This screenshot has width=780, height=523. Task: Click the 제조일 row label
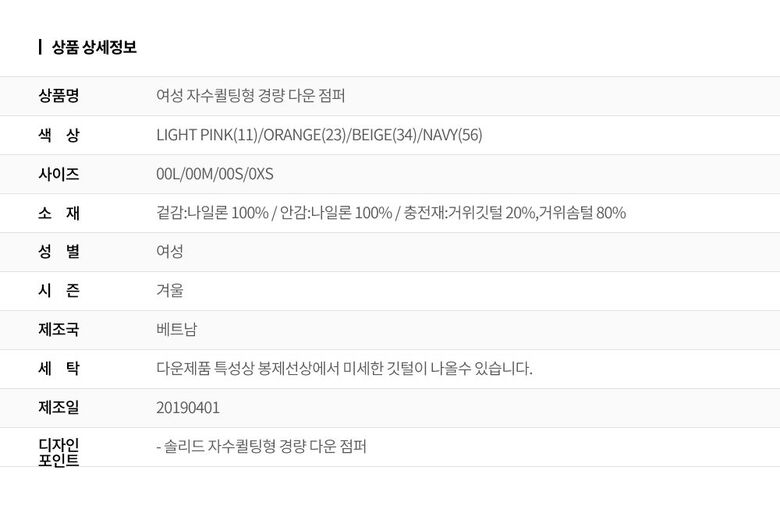point(59,408)
